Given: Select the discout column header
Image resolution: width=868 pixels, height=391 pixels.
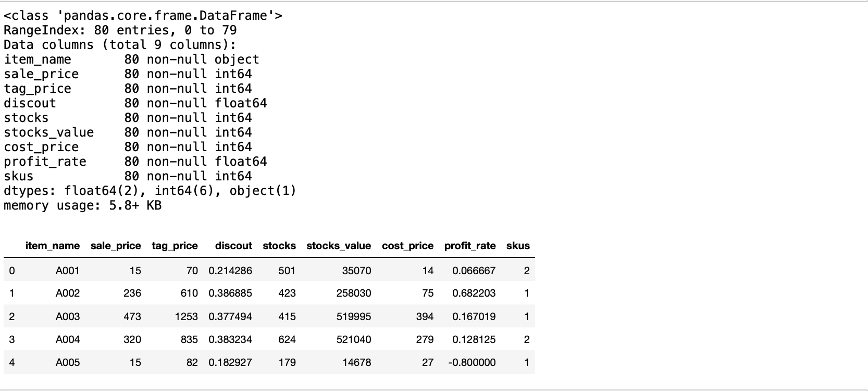Looking at the screenshot, I should [233, 246].
